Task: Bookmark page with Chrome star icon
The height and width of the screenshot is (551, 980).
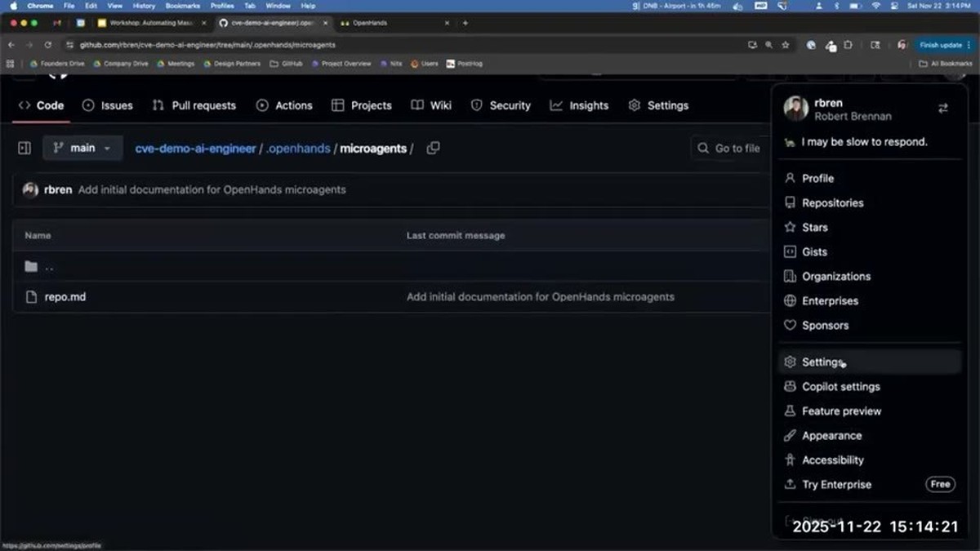Action: point(786,45)
